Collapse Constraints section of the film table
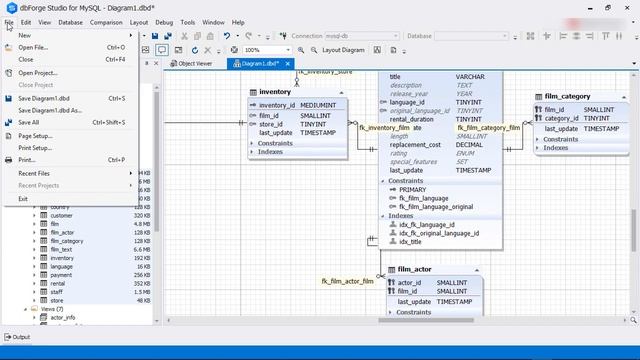The image size is (640, 360). pos(383,181)
